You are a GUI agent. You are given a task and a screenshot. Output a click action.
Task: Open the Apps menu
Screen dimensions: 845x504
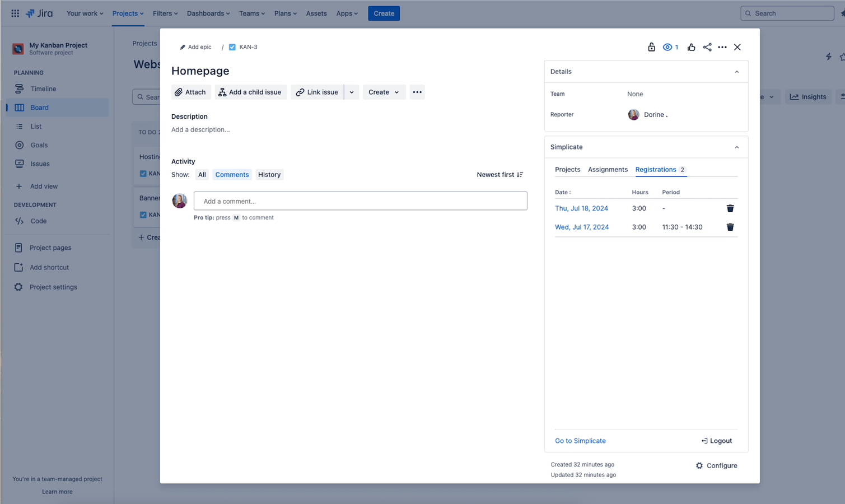click(x=347, y=13)
